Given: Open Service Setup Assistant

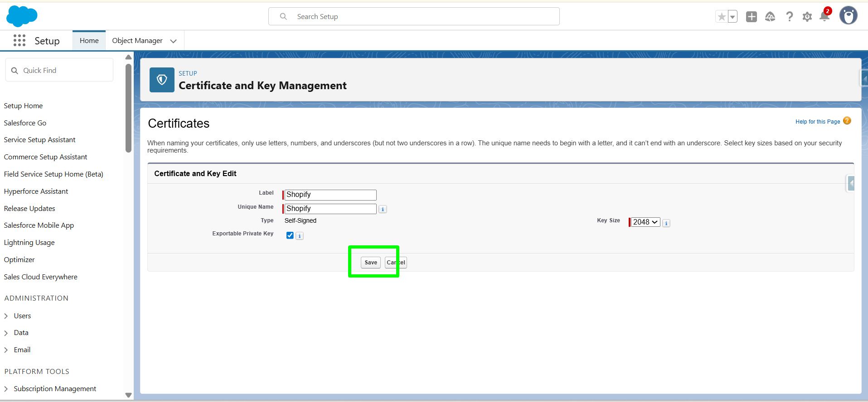Looking at the screenshot, I should click(40, 140).
